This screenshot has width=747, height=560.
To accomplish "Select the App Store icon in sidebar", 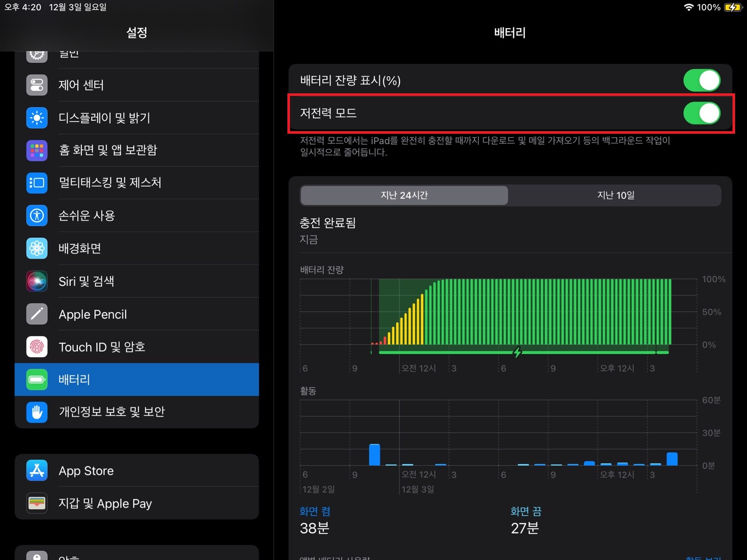I will point(36,470).
